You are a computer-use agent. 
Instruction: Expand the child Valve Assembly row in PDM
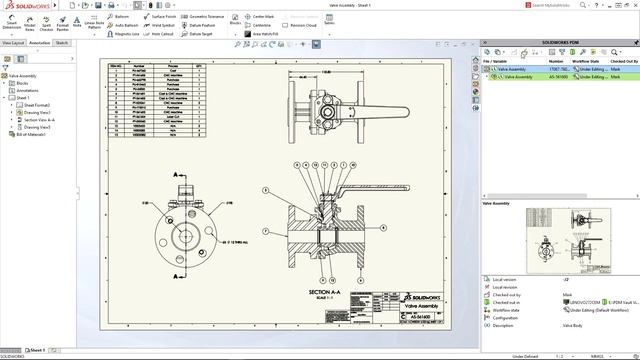486,77
